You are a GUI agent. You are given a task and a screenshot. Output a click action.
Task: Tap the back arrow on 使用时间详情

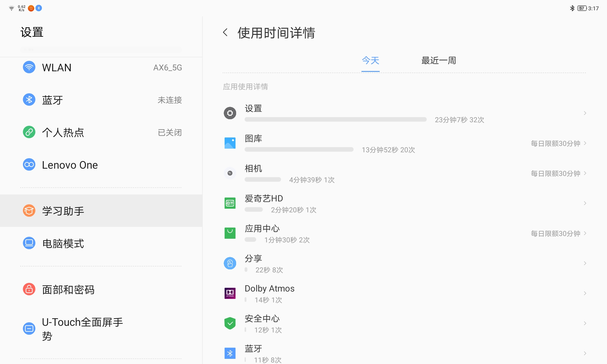226,32
